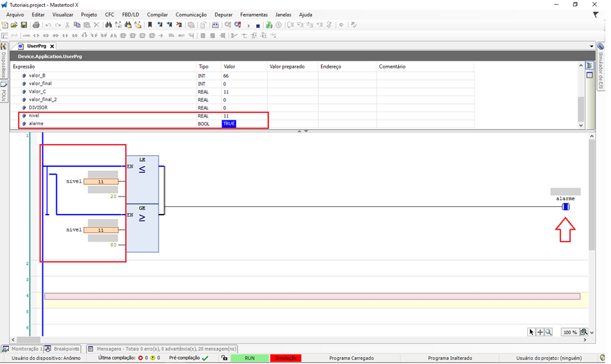
Task: Open the toolbar filter dropdown
Action: point(596,15)
